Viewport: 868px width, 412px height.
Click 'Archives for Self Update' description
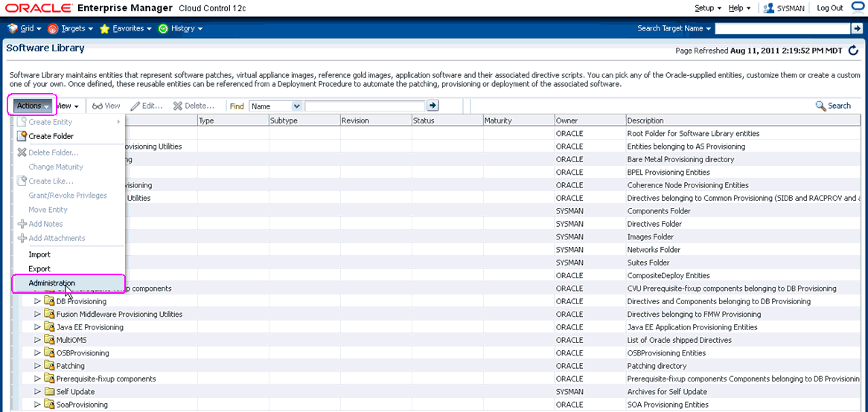[667, 391]
